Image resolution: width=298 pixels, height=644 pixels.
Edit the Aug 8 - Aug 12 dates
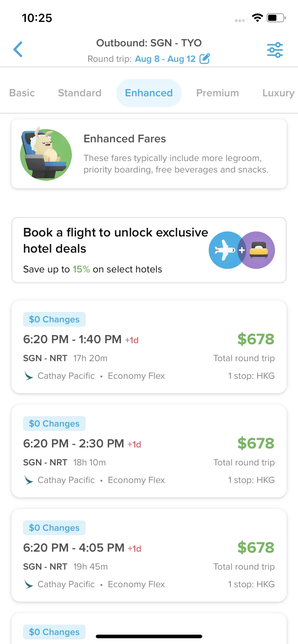point(165,59)
